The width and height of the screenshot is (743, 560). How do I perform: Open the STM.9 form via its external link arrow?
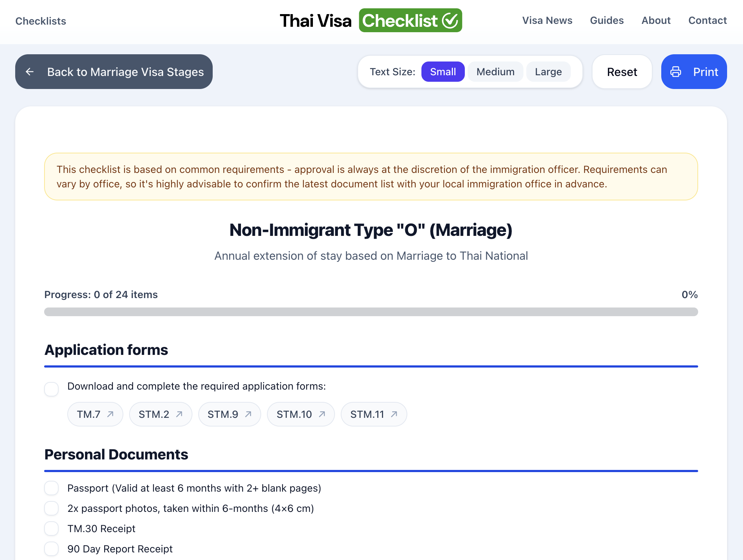(x=249, y=414)
